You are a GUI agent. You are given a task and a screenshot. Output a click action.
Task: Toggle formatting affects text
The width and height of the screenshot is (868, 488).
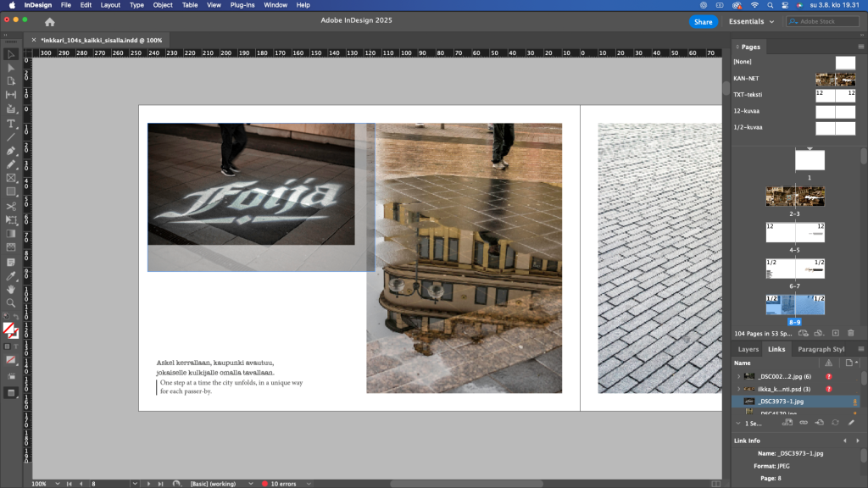point(15,347)
